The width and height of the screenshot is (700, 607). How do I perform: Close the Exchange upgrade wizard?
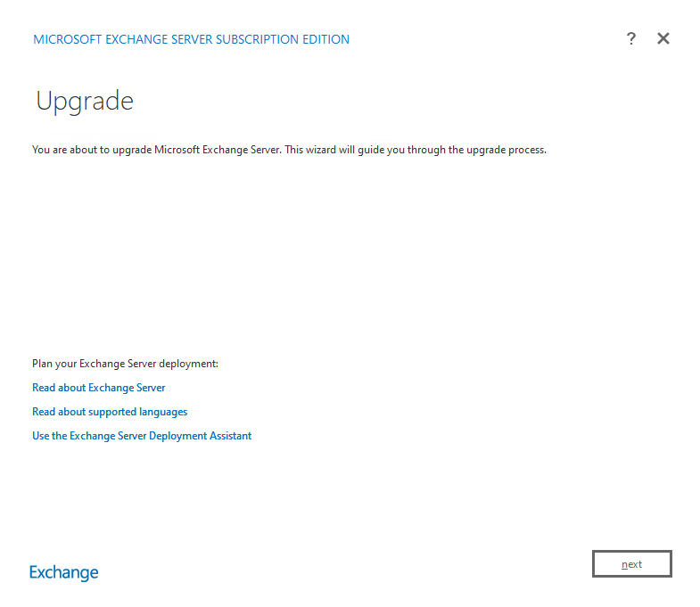[663, 38]
